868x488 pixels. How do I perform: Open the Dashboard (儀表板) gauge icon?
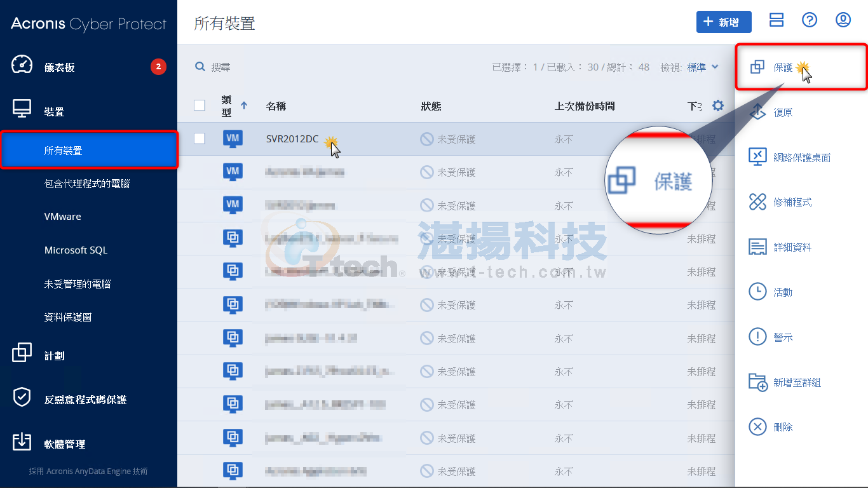pos(22,65)
